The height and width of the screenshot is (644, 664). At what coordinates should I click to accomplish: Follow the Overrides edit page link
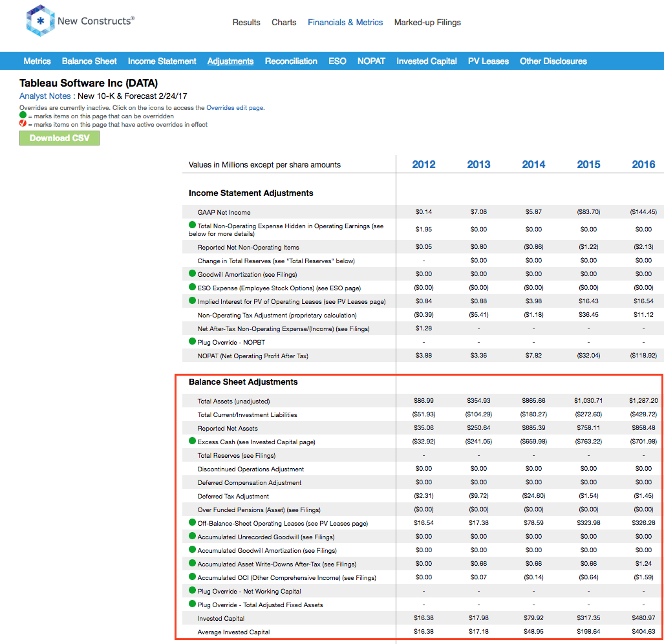click(235, 108)
